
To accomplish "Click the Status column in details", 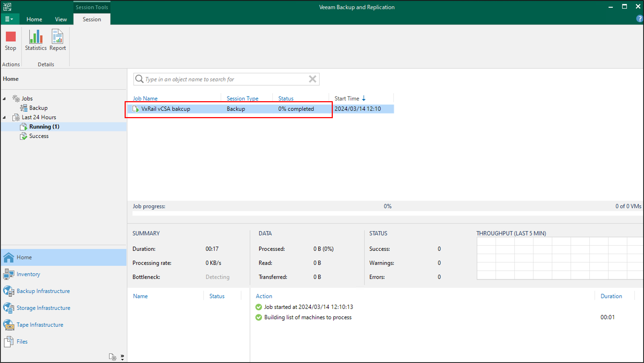I will (217, 296).
